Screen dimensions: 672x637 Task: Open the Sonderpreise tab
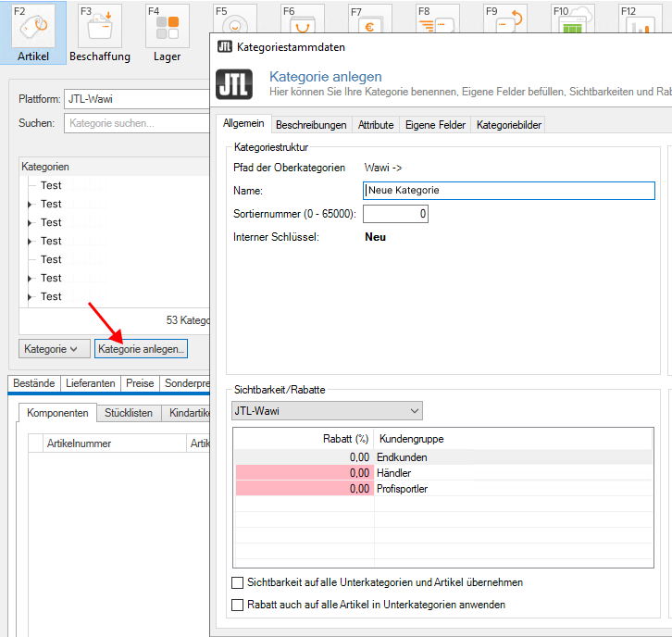[186, 383]
